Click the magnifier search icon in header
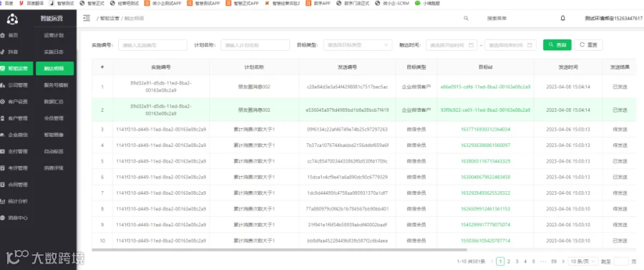This screenshot has height=270, width=644. 466,19
